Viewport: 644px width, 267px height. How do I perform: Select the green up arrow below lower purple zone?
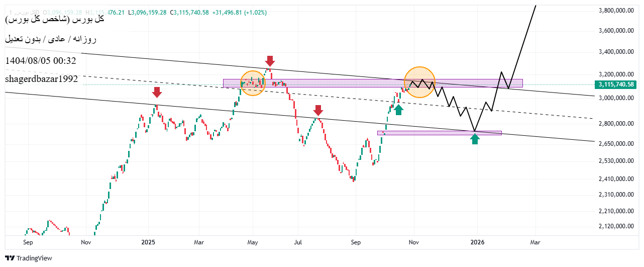pyautogui.click(x=475, y=139)
